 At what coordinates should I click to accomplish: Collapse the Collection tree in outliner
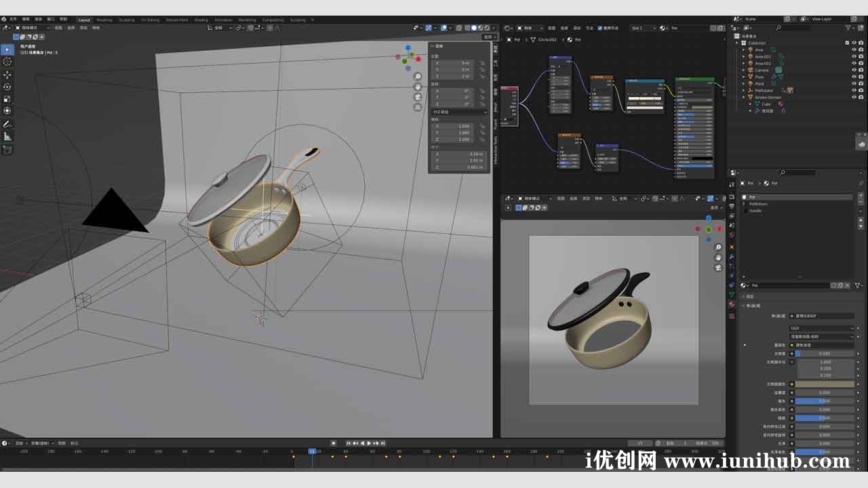[738, 43]
